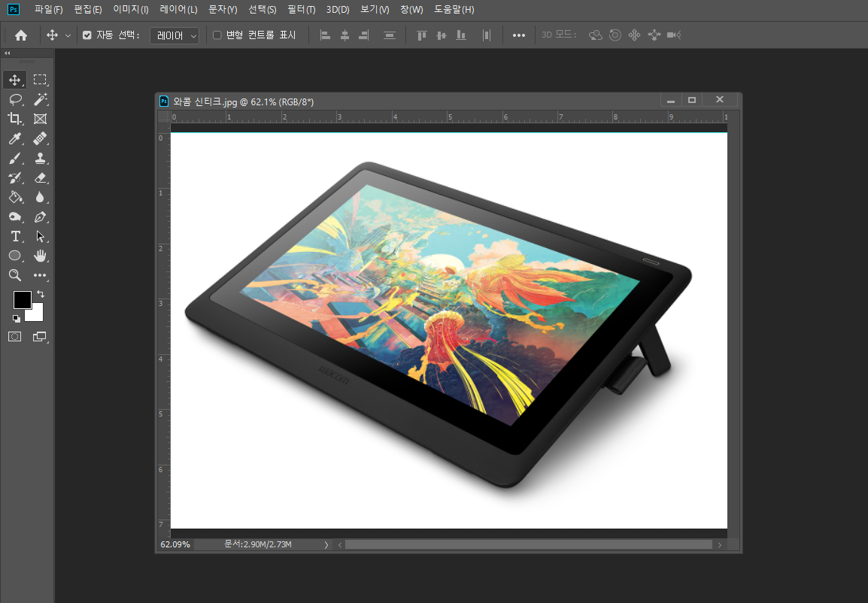Image resolution: width=868 pixels, height=603 pixels.
Task: Open more align and distribute options
Action: (519, 35)
